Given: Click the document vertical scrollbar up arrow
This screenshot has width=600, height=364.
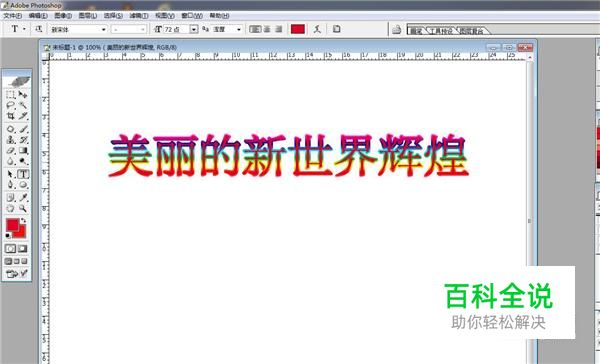Looking at the screenshot, I should click(530, 57).
